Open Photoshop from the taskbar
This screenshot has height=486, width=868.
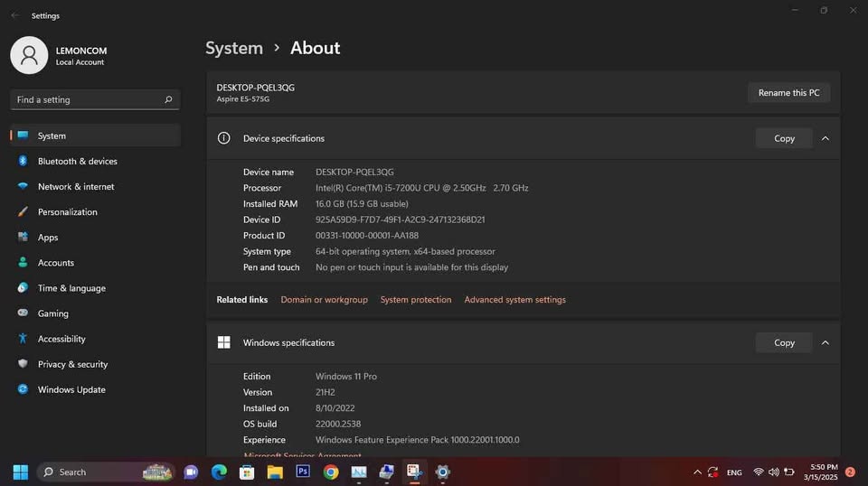click(x=303, y=472)
